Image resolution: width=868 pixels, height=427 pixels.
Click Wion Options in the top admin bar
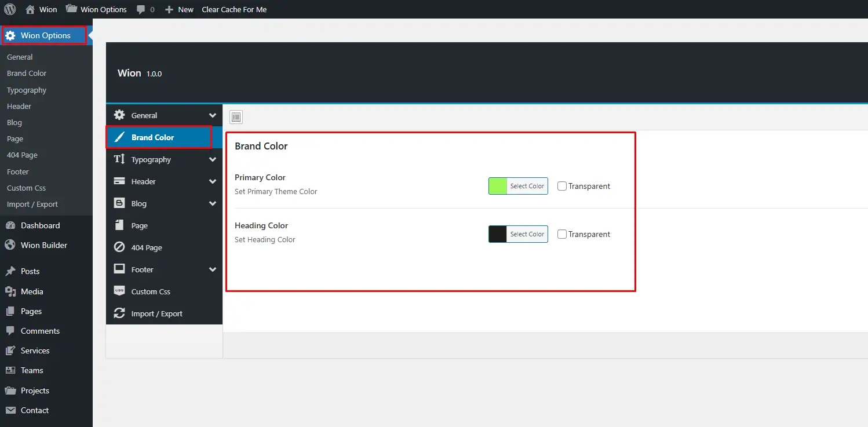coord(96,9)
